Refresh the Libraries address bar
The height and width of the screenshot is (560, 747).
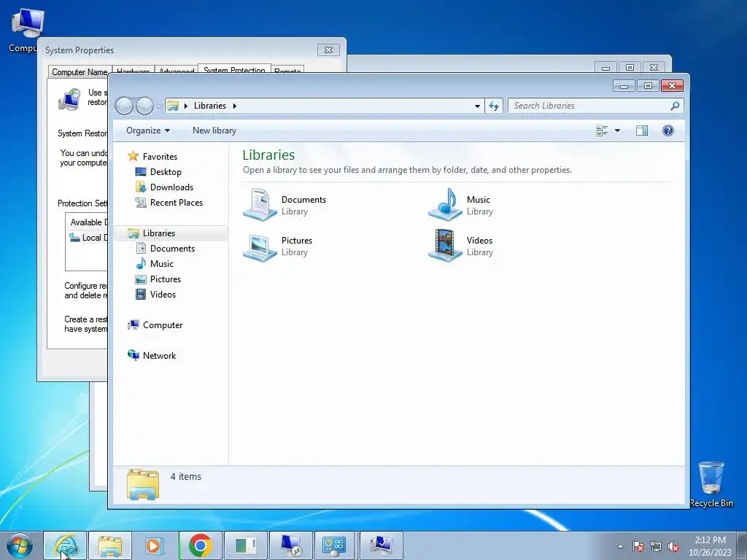coord(494,106)
